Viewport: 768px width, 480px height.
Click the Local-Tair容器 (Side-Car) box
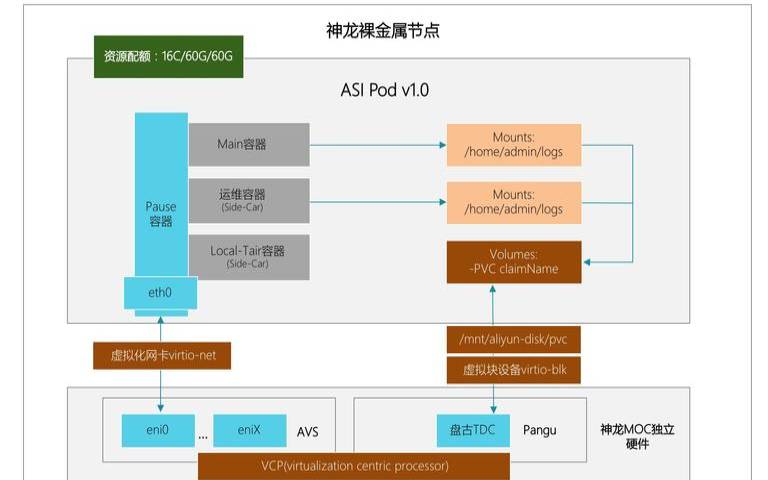tap(249, 257)
